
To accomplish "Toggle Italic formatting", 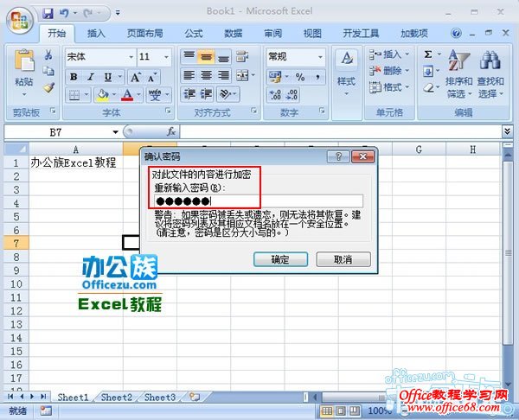I will click(91, 77).
